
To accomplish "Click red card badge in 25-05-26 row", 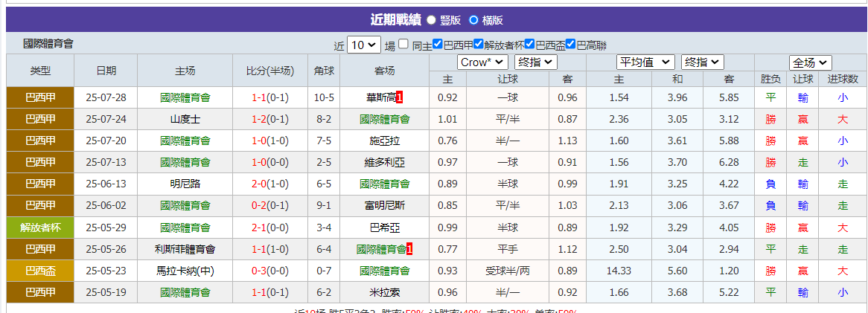I will click(409, 249).
